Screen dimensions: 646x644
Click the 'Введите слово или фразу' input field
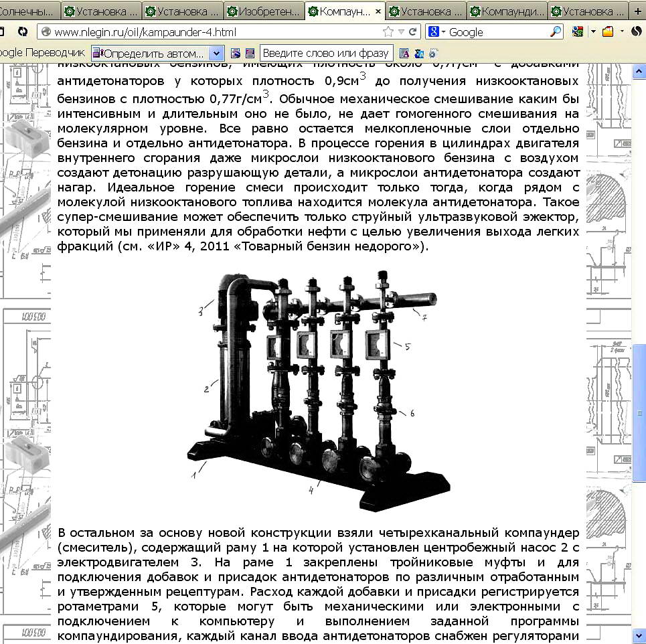click(326, 53)
